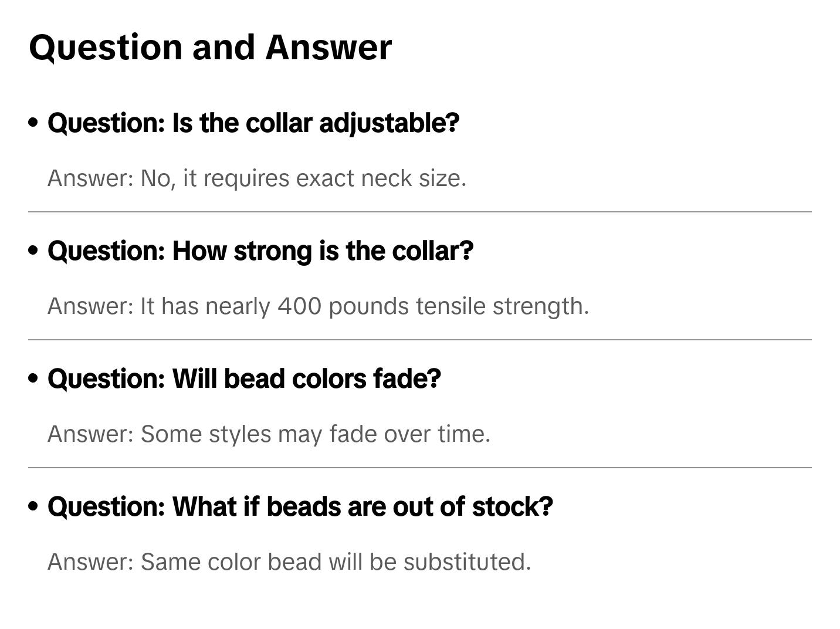This screenshot has height=629, width=840.
Task: Click the divider line below the neck size answer
Action: (420, 212)
